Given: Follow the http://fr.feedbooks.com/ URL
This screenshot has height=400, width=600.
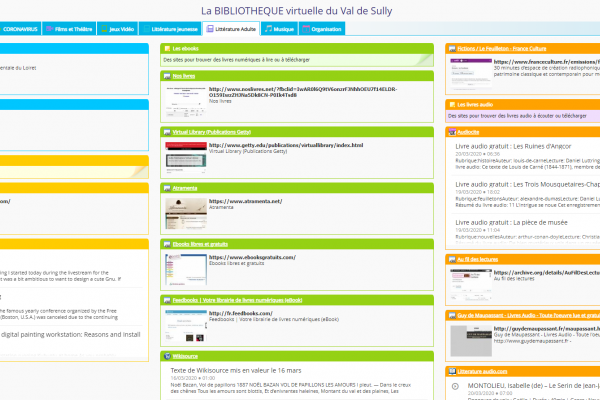Looking at the screenshot, I should 241,313.
